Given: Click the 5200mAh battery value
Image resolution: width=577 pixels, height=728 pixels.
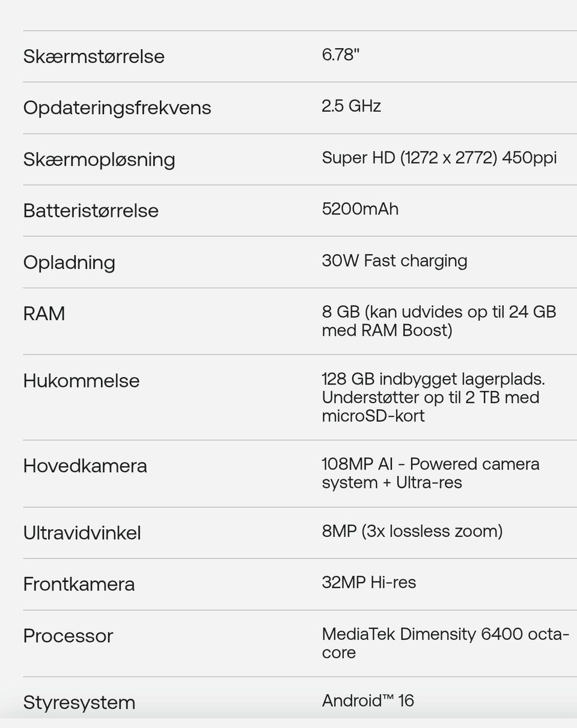Looking at the screenshot, I should pyautogui.click(x=360, y=209).
